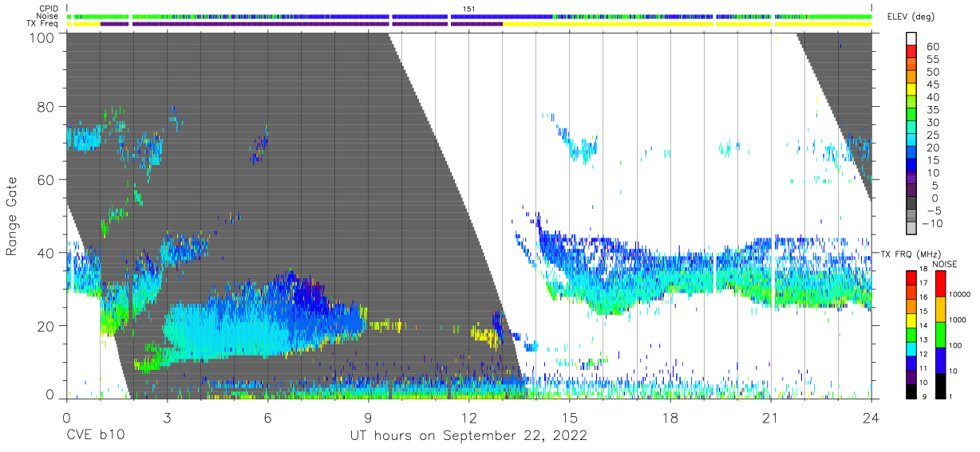Image resolution: width=980 pixels, height=452 pixels.
Task: Click the black bottom segment of NOISE color bar
Action: [x=940, y=385]
